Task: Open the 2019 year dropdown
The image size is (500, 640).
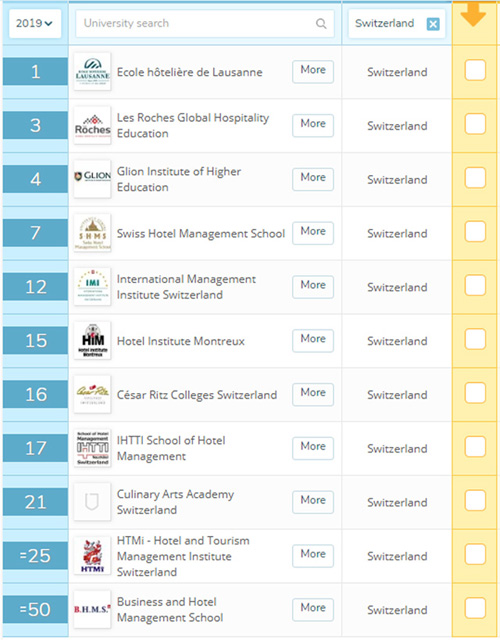Action: coord(35,24)
